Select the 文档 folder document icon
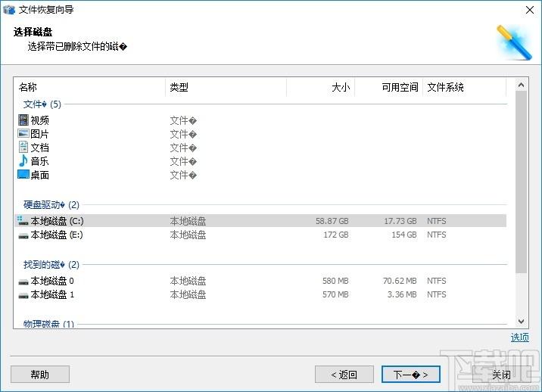Image resolution: width=542 pixels, height=392 pixels. [23, 148]
